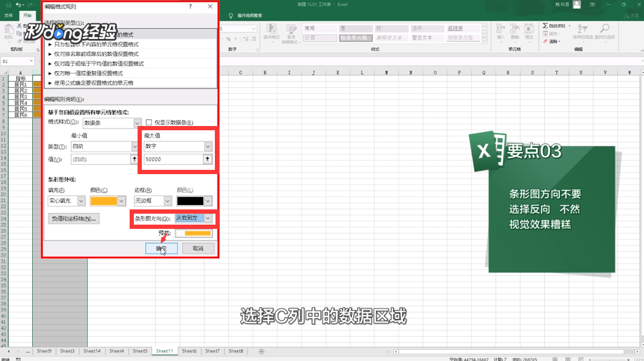Click the percent style icon
Screen dimensions: 644x361
tap(228, 39)
